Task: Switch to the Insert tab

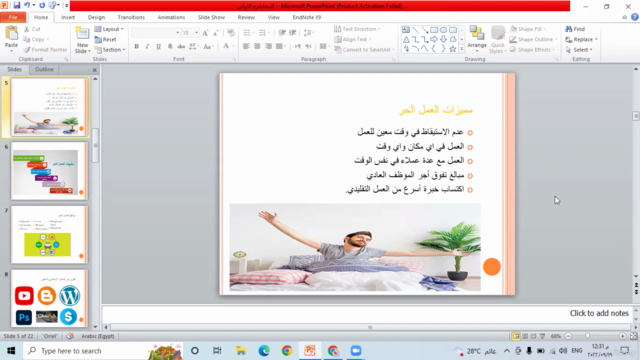Action: click(68, 17)
